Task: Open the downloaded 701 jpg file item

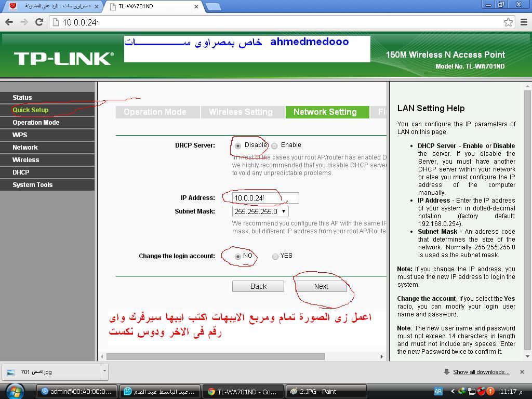Action: (52, 372)
